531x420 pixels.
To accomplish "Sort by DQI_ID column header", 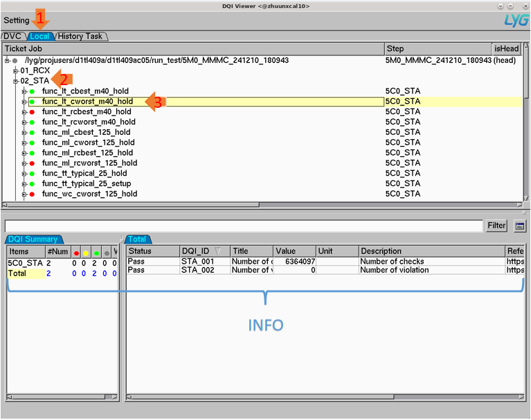I will tap(204, 251).
